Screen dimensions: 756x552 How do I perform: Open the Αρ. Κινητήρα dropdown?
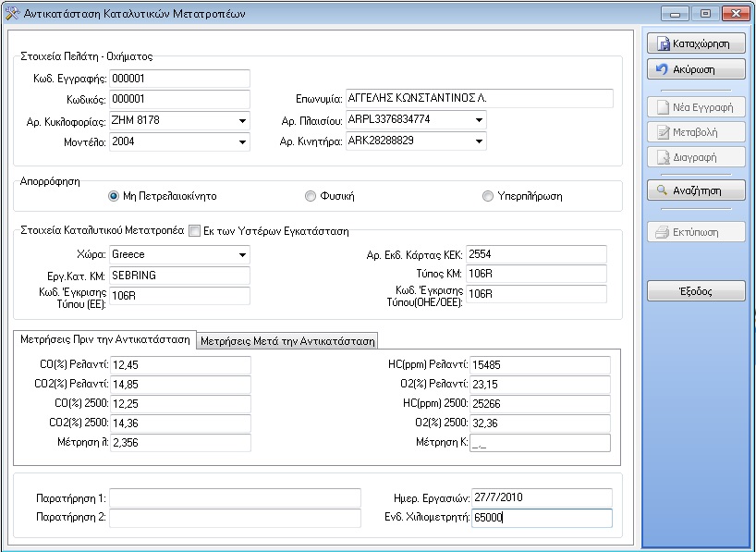pyautogui.click(x=479, y=141)
